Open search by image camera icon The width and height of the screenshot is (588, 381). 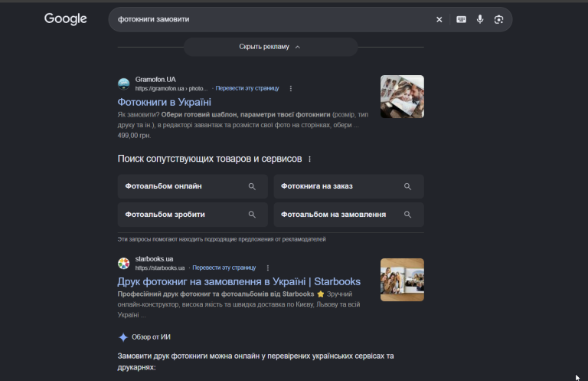click(498, 19)
